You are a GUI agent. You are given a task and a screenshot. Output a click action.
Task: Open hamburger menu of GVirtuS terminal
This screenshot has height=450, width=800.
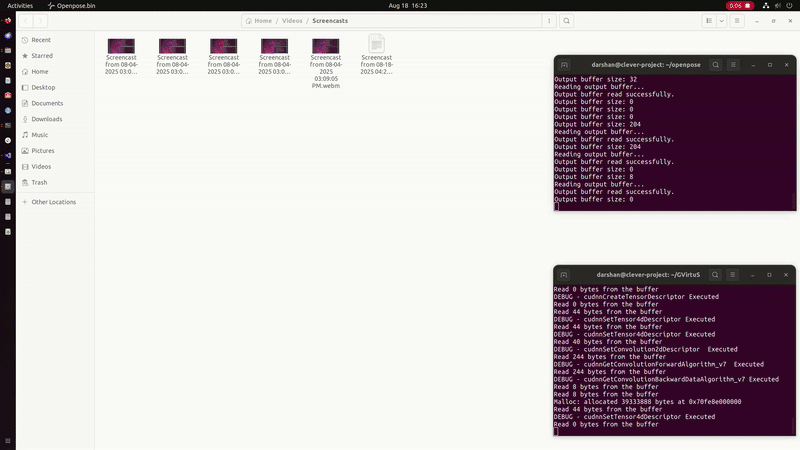tap(733, 274)
